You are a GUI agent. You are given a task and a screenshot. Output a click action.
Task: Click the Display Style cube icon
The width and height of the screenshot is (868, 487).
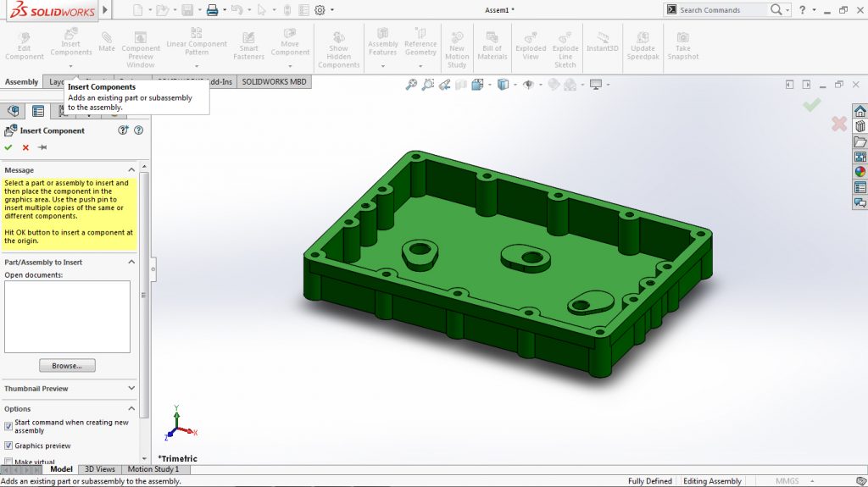[503, 85]
